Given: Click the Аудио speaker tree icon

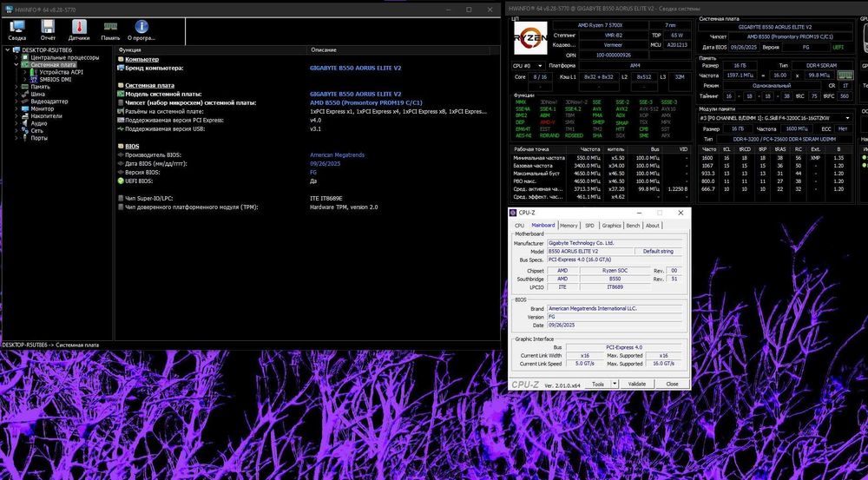Looking at the screenshot, I should [25, 123].
